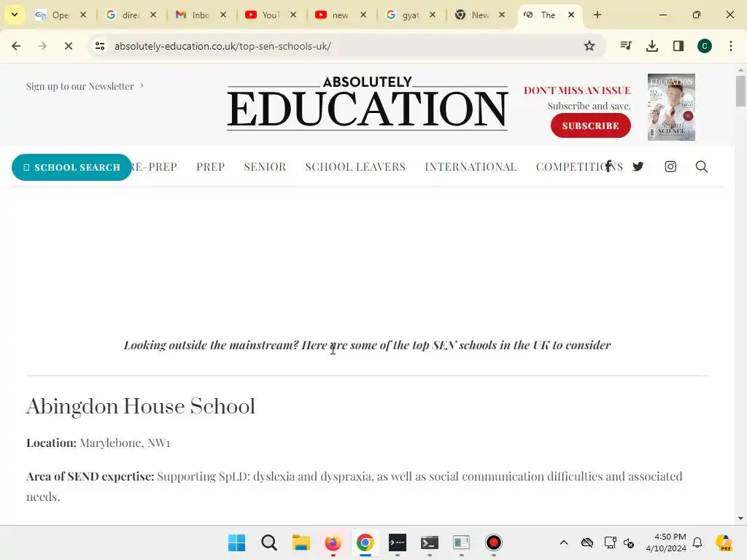
Task: Open the PREP menu item
Action: (211, 167)
